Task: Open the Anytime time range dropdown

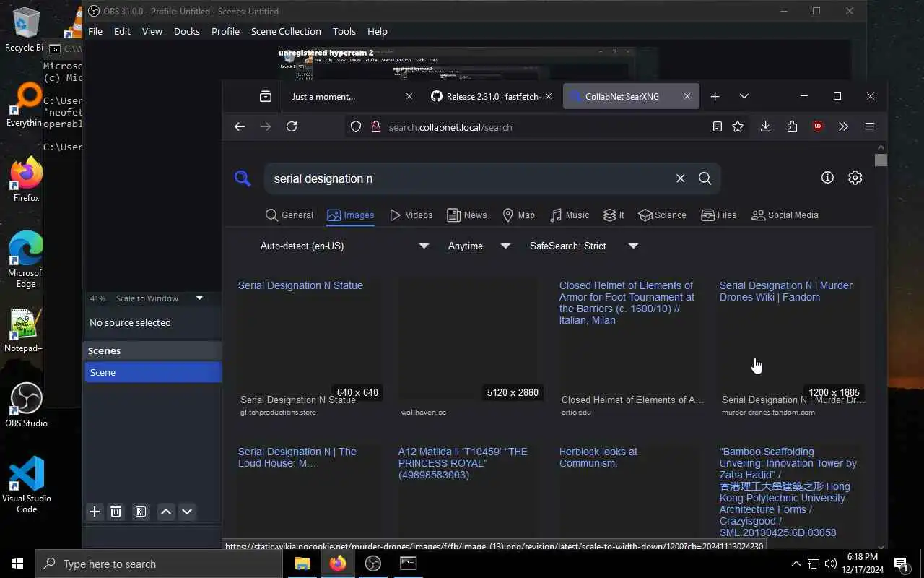Action: 479,246
